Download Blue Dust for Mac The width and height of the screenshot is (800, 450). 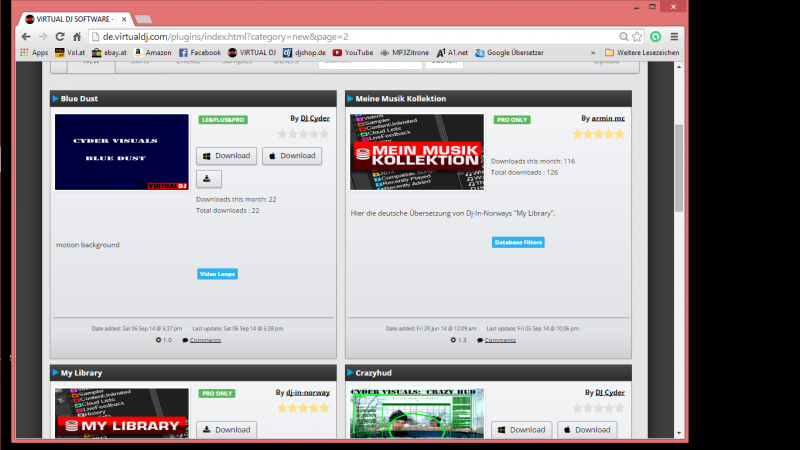[x=292, y=156]
